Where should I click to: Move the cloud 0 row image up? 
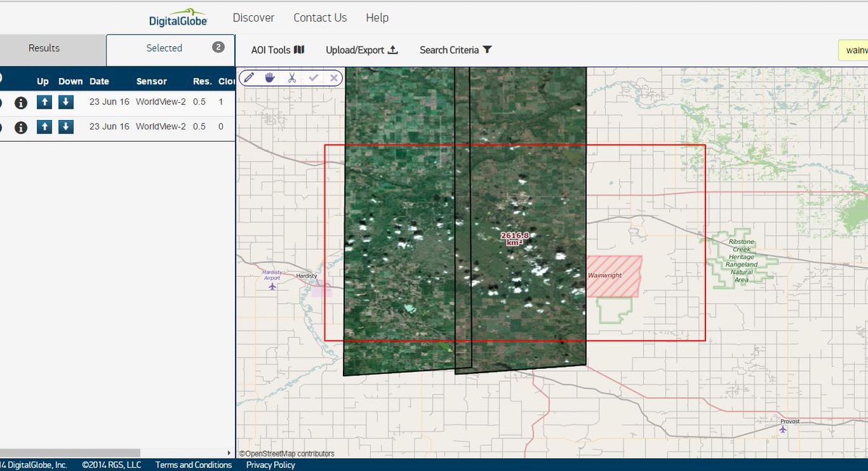click(44, 127)
